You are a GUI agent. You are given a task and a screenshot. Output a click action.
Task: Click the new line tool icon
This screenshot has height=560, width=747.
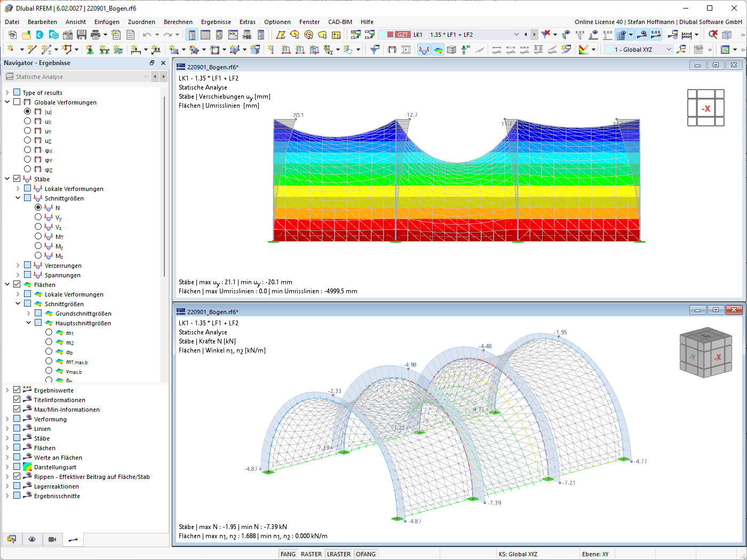point(32,50)
